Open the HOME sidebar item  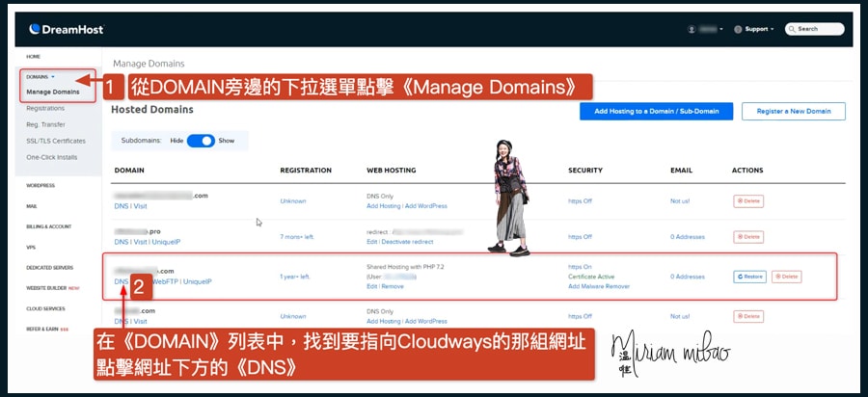click(33, 57)
